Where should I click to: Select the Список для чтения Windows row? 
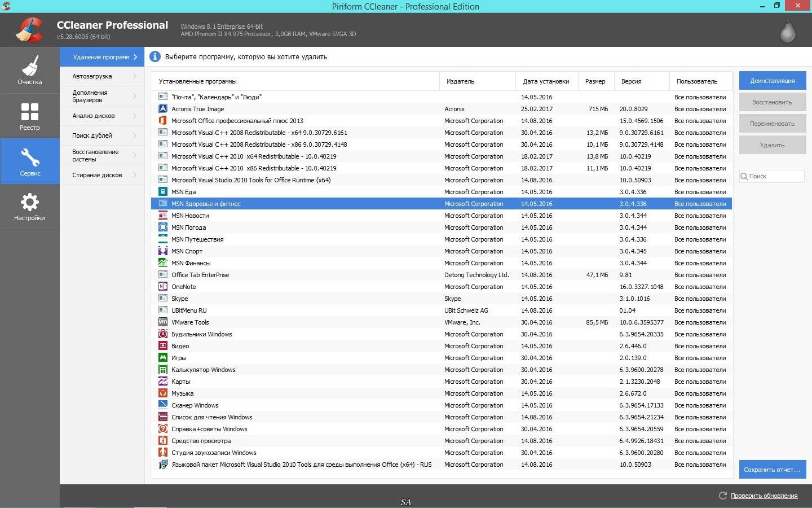point(442,417)
